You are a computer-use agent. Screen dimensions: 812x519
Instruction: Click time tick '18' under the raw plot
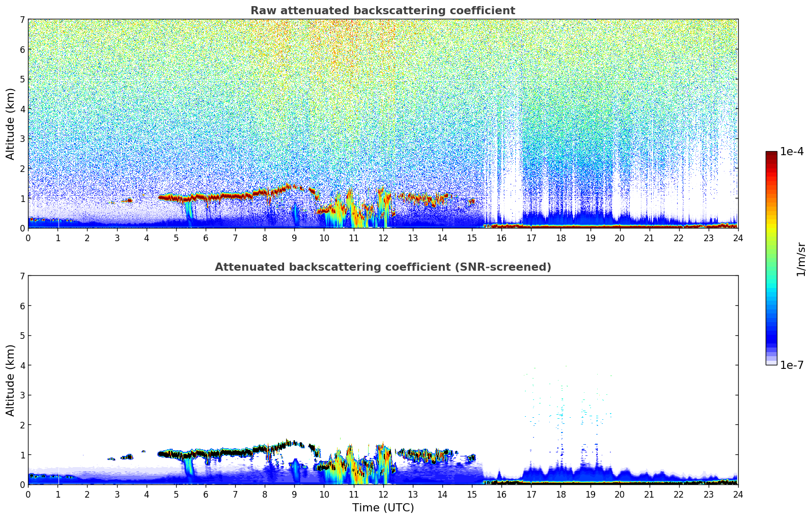(561, 238)
